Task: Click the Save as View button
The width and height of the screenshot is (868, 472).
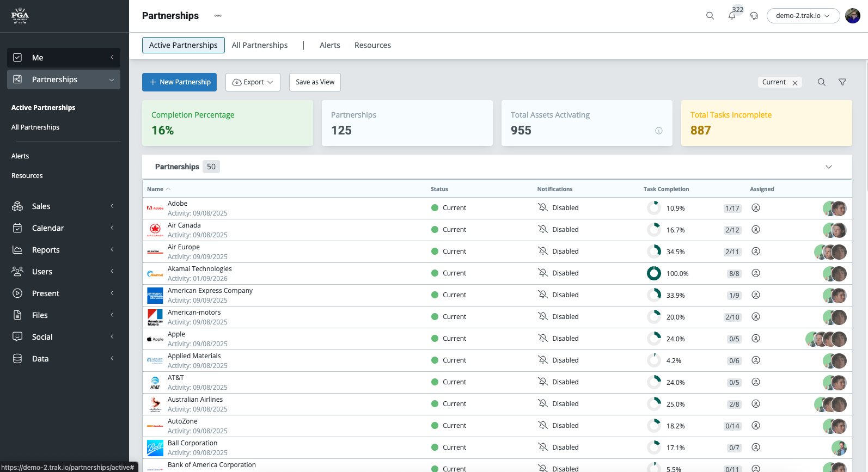Action: pos(315,82)
